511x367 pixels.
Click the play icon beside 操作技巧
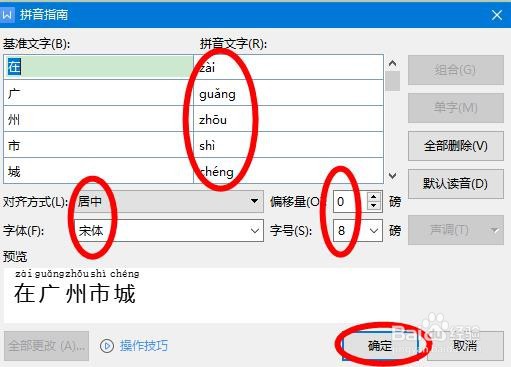pyautogui.click(x=107, y=346)
